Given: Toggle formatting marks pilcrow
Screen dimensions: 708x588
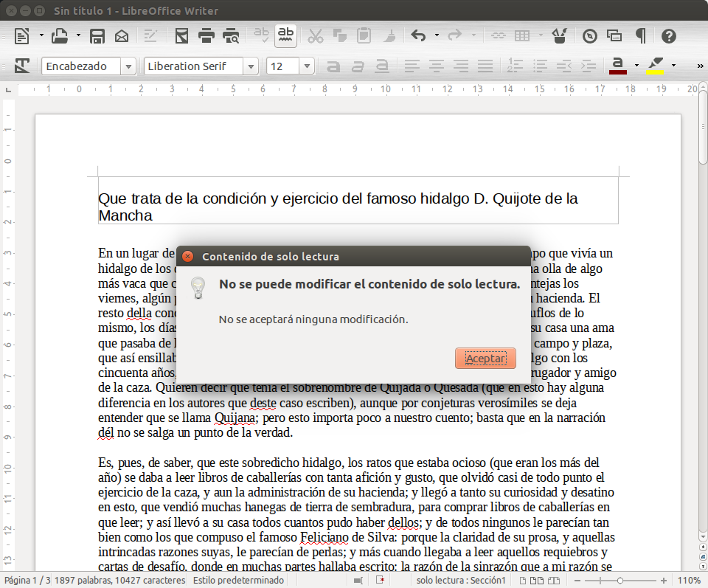Looking at the screenshot, I should [640, 35].
